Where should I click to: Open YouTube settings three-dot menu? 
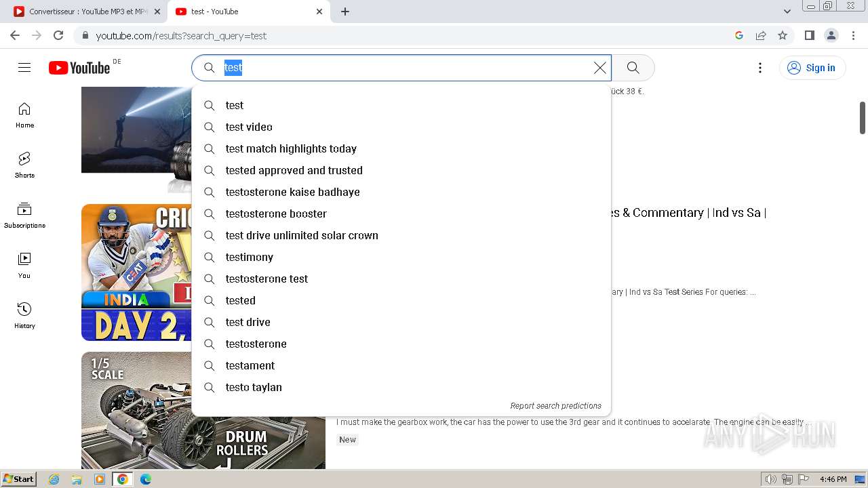coord(760,68)
